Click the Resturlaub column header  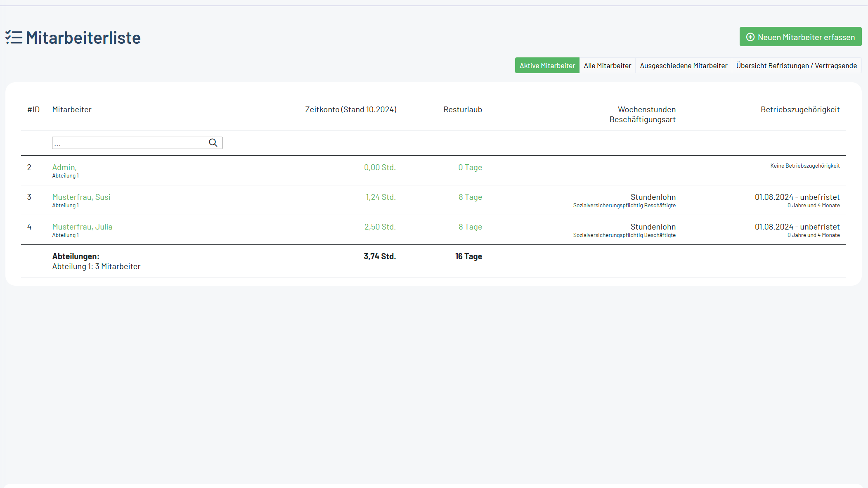pos(463,109)
